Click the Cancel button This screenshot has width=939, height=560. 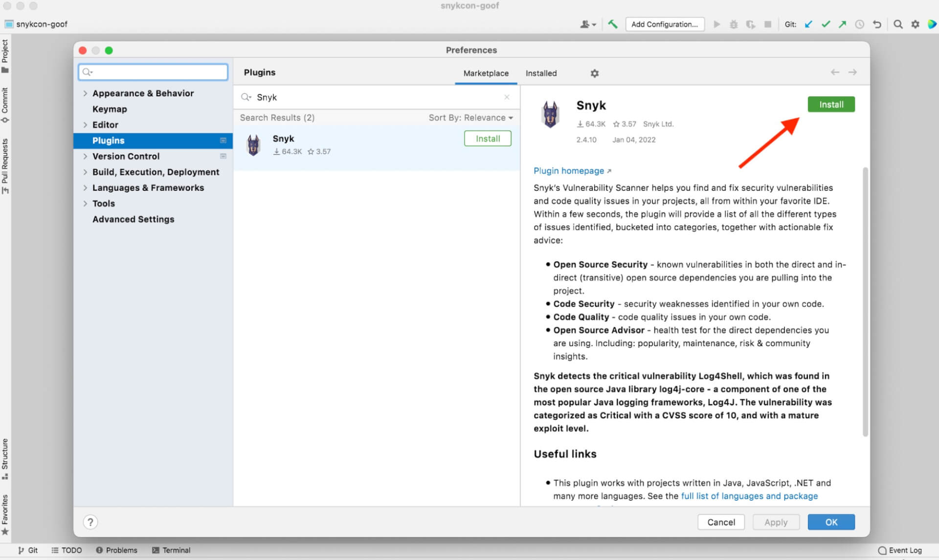point(721,522)
